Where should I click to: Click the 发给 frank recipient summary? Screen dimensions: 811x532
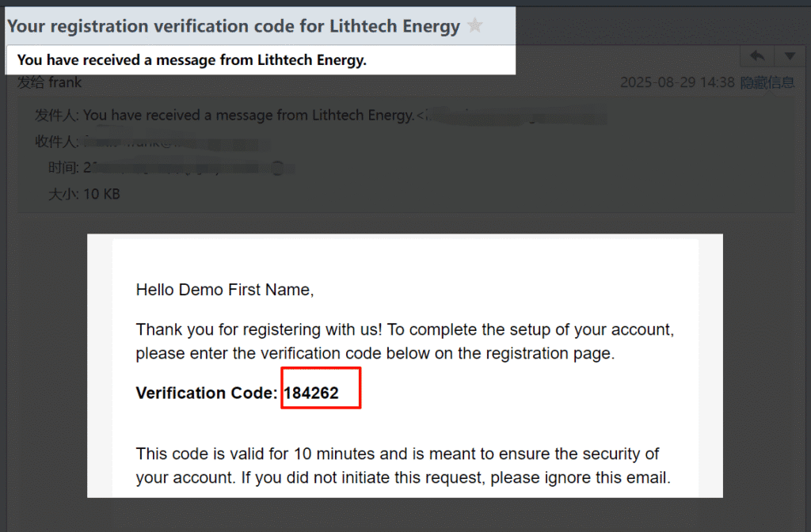coord(49,82)
